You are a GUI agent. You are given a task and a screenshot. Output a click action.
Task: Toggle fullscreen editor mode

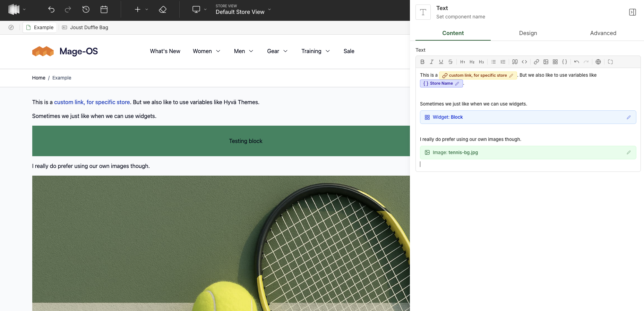(610, 62)
